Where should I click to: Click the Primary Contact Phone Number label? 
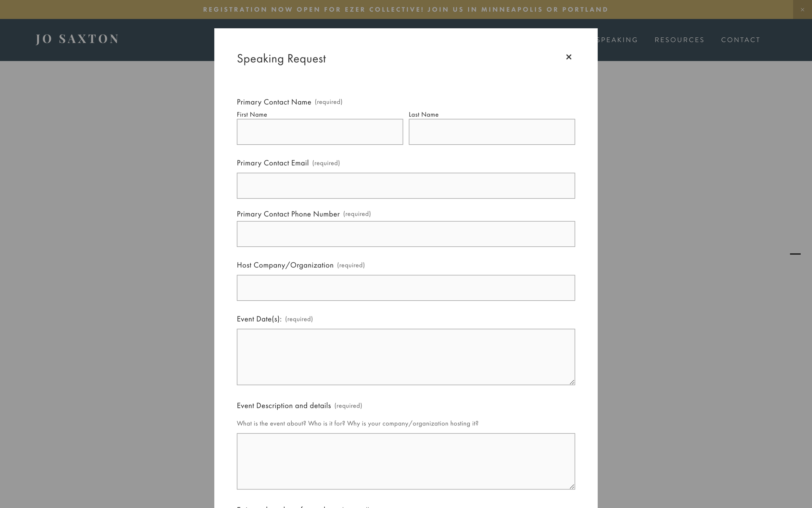pyautogui.click(x=288, y=214)
